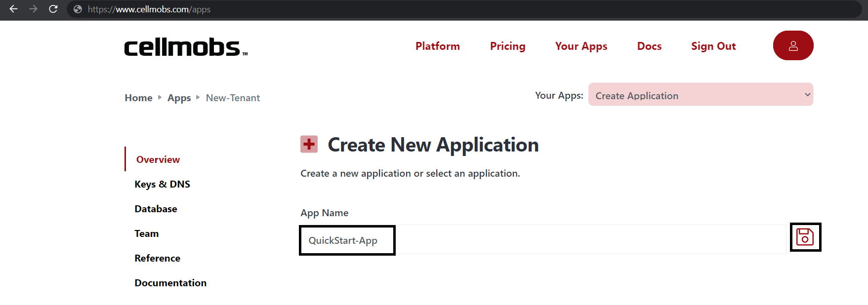The height and width of the screenshot is (305, 868).
Task: Click the cellmobs logo
Action: click(186, 47)
